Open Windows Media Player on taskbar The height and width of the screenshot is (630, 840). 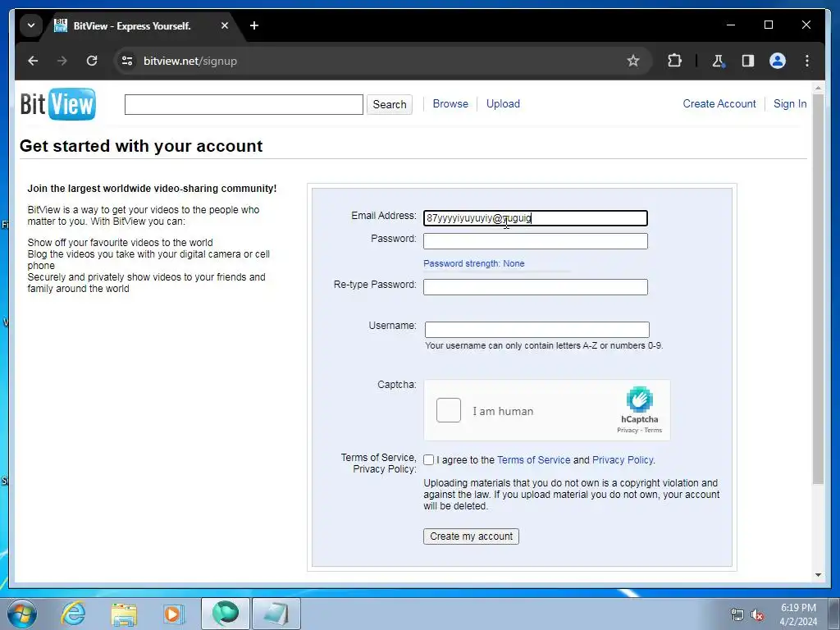pyautogui.click(x=174, y=614)
